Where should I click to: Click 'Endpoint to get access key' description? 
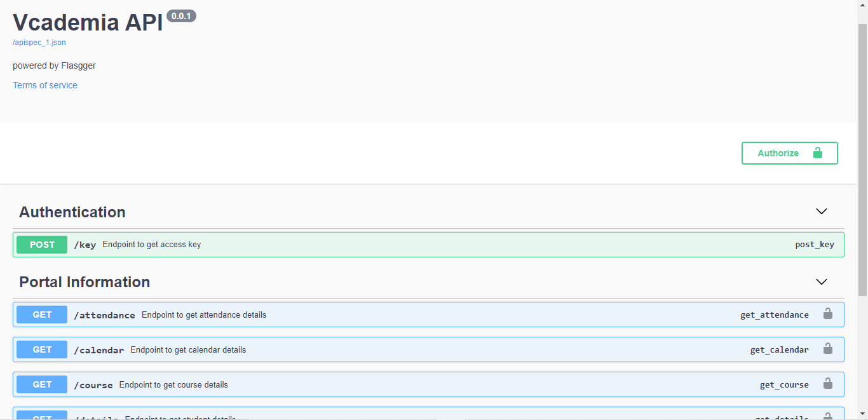point(152,245)
